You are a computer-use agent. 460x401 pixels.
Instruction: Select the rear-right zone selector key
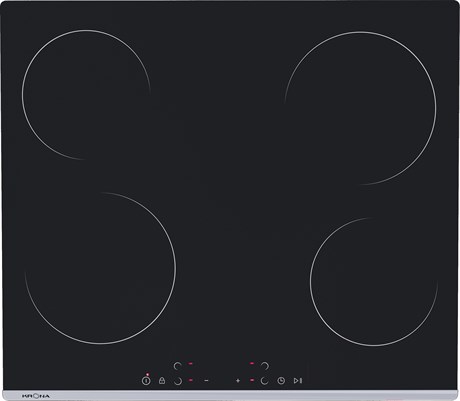(265, 366)
